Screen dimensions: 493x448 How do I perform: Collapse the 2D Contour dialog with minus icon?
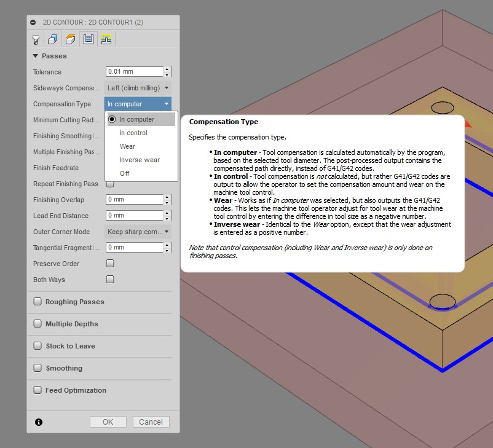(33, 22)
